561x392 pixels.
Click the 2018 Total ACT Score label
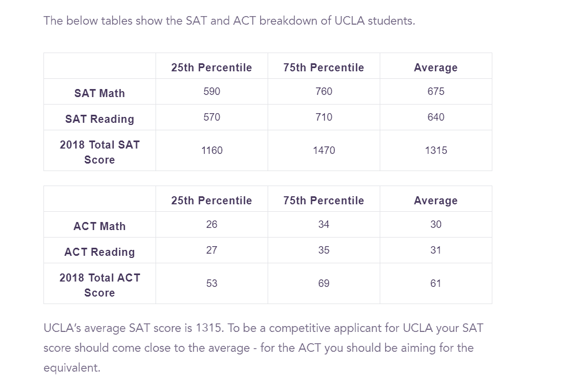pyautogui.click(x=99, y=285)
